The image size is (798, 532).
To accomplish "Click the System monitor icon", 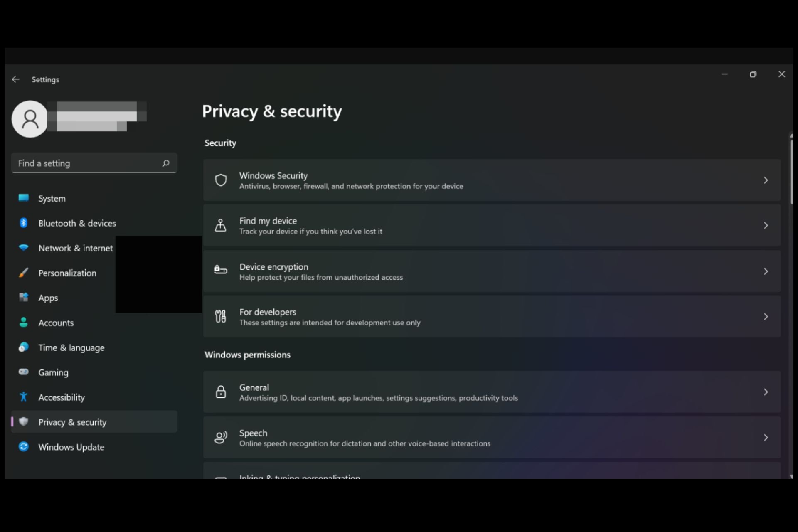I will tap(24, 198).
